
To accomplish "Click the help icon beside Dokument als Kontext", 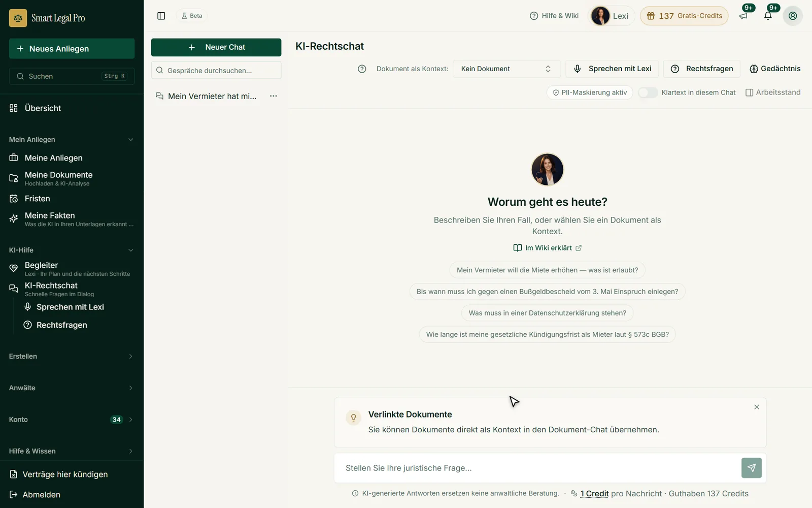I will click(362, 69).
